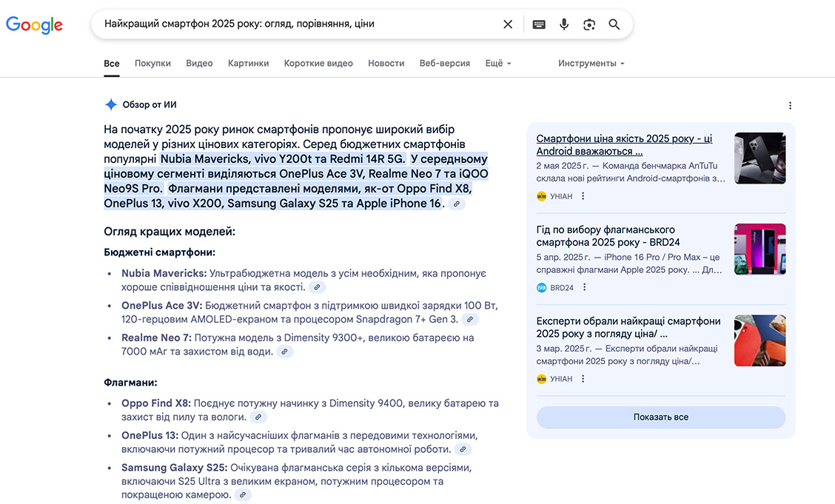
Task: Switch to the Видео tab
Action: [x=199, y=64]
